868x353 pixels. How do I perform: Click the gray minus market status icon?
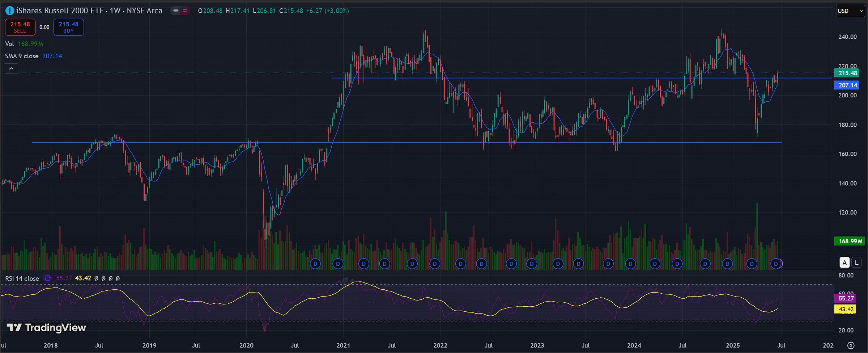click(x=176, y=11)
